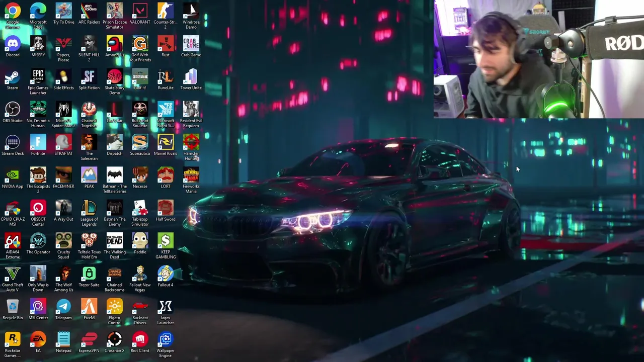This screenshot has width=644, height=362.
Task: Select Microsoft Flight Simulator icon
Action: tap(166, 109)
